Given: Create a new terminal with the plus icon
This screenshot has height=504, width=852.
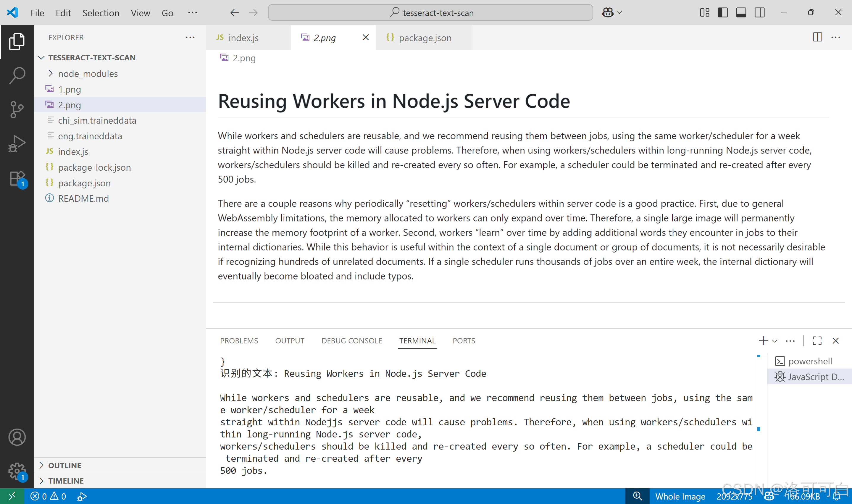Looking at the screenshot, I should point(763,340).
